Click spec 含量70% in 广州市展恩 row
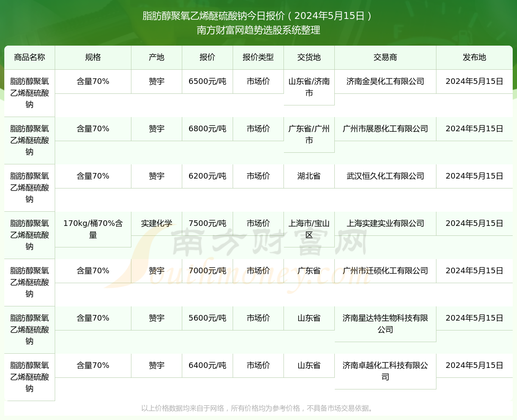 coord(93,129)
